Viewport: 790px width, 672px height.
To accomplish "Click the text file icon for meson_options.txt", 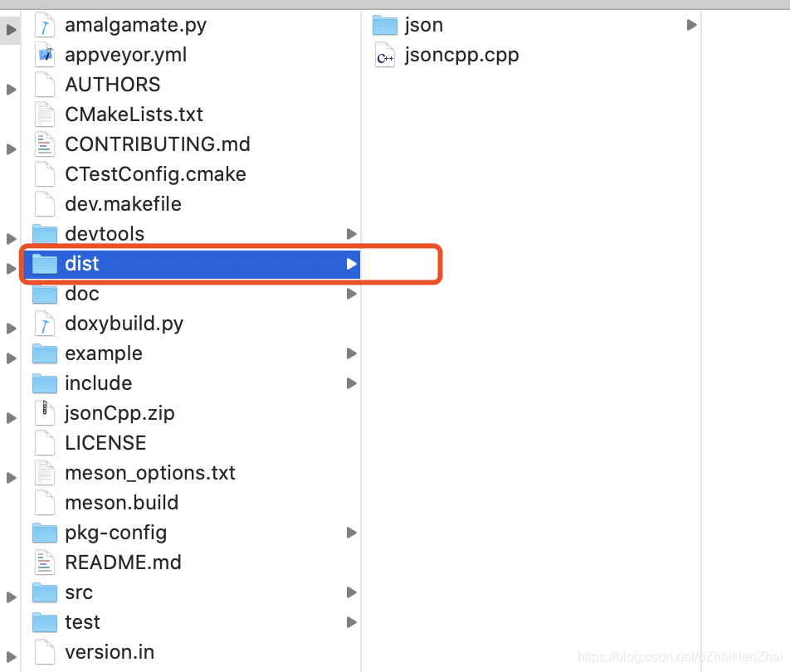I will pos(45,472).
